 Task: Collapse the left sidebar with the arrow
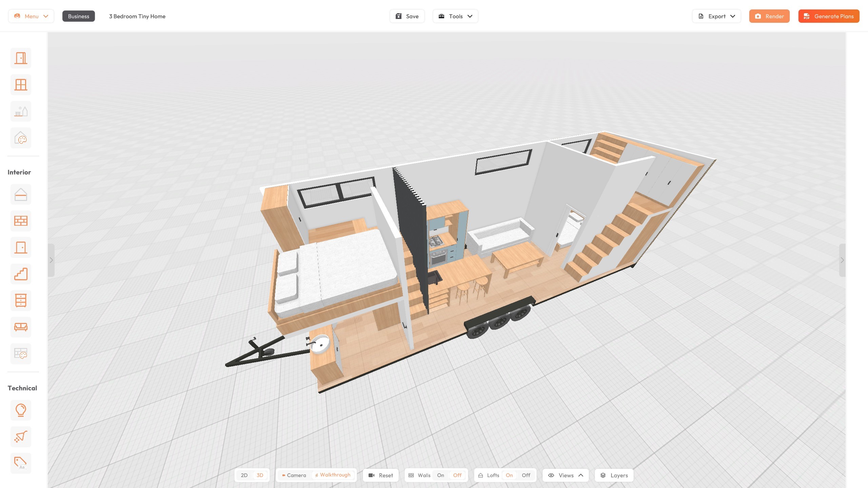tap(51, 260)
